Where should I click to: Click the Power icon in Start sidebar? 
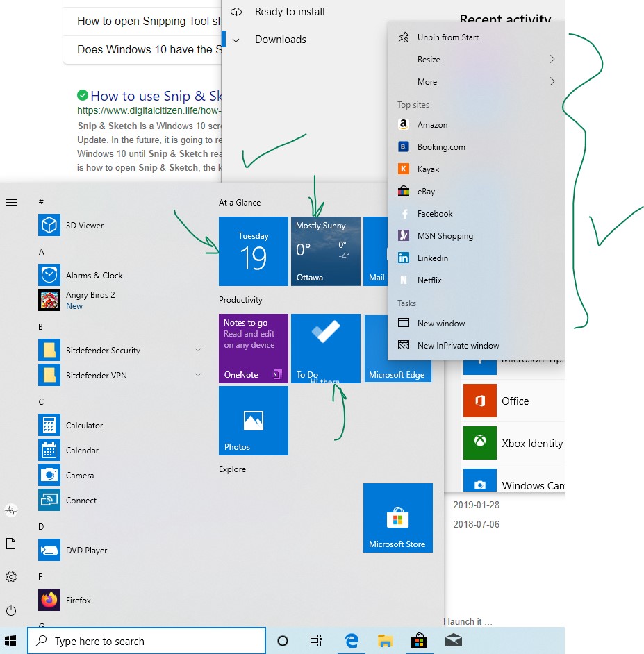(11, 610)
